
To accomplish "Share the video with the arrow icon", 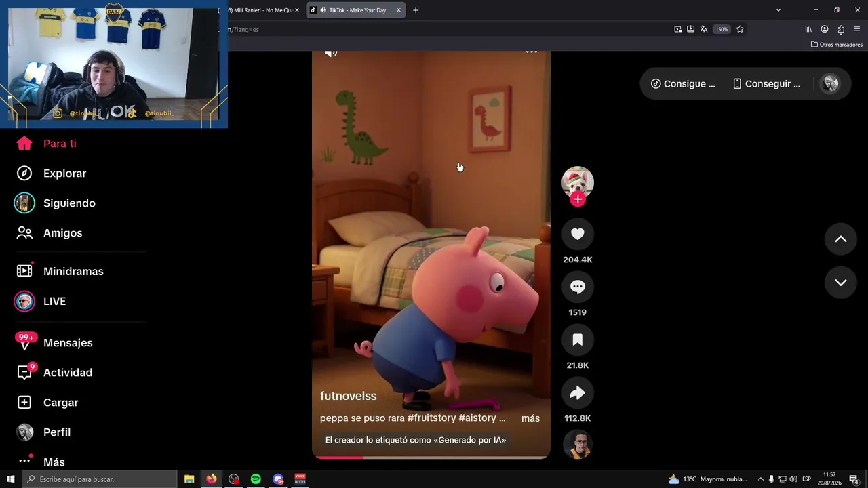I will pyautogui.click(x=578, y=392).
